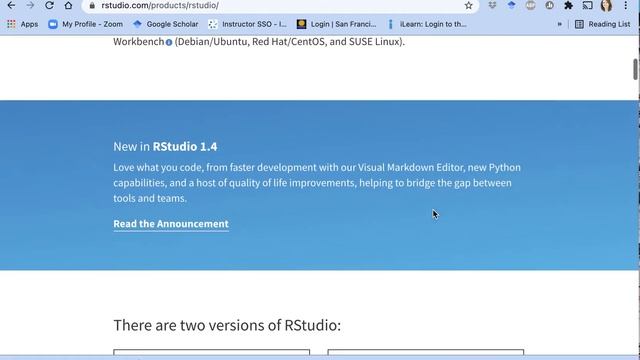Click the browser forward arrow
640x360 pixels.
[30, 5]
